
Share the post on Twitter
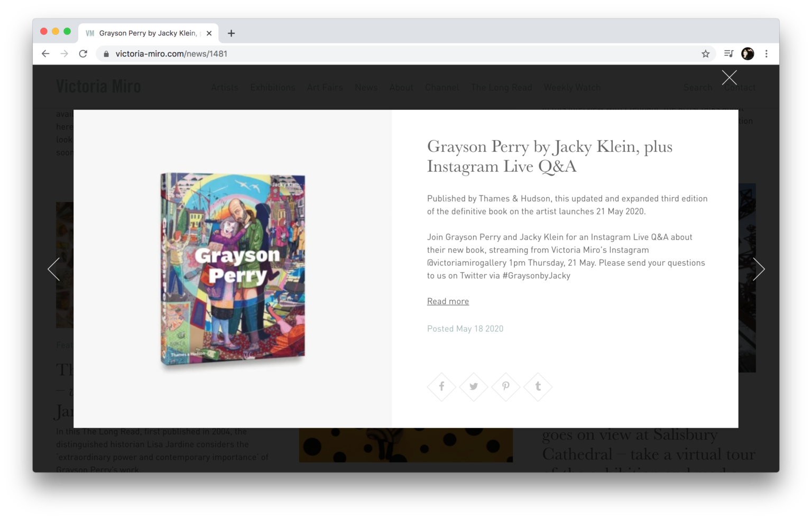pos(474,386)
